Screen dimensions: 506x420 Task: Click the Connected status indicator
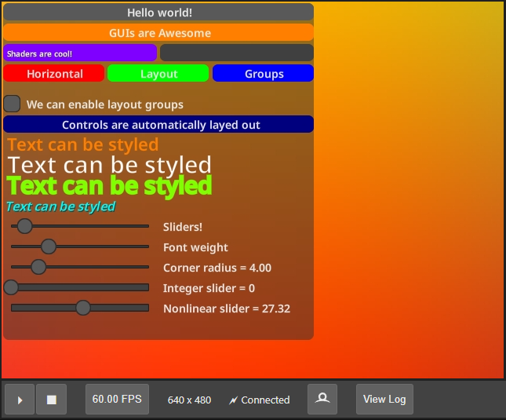click(x=260, y=400)
